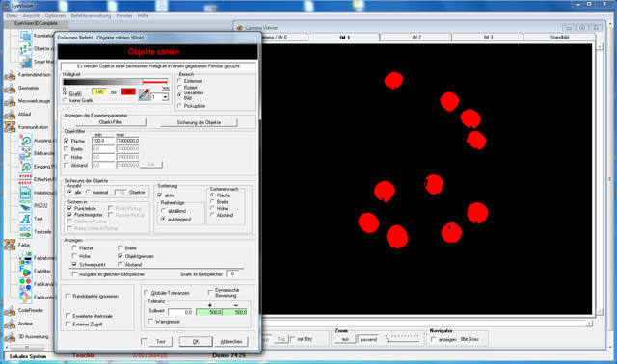The image size is (617, 364).
Task: Uncheck the Schwerpunkt display checkbox
Action: (74, 264)
